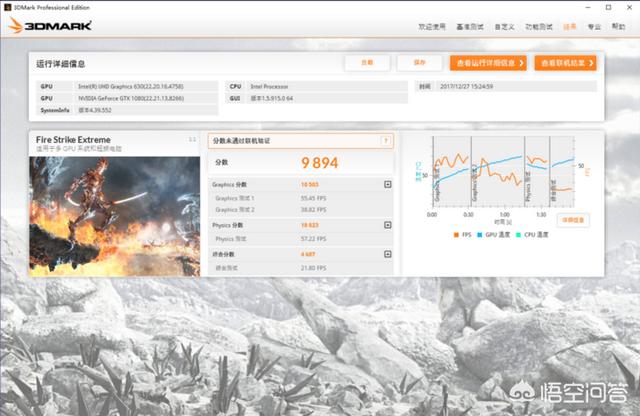Click the Fire Strike Extreme preview image
This screenshot has width=640, height=416.
pos(115,216)
